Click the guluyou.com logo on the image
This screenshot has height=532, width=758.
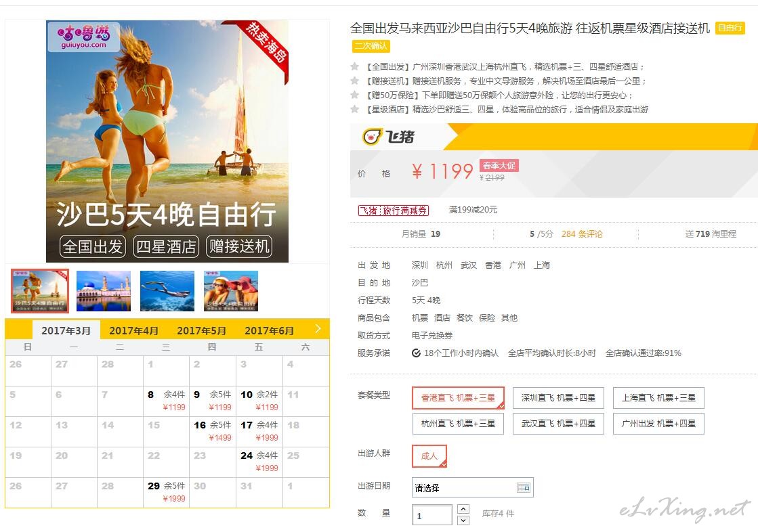(x=83, y=37)
